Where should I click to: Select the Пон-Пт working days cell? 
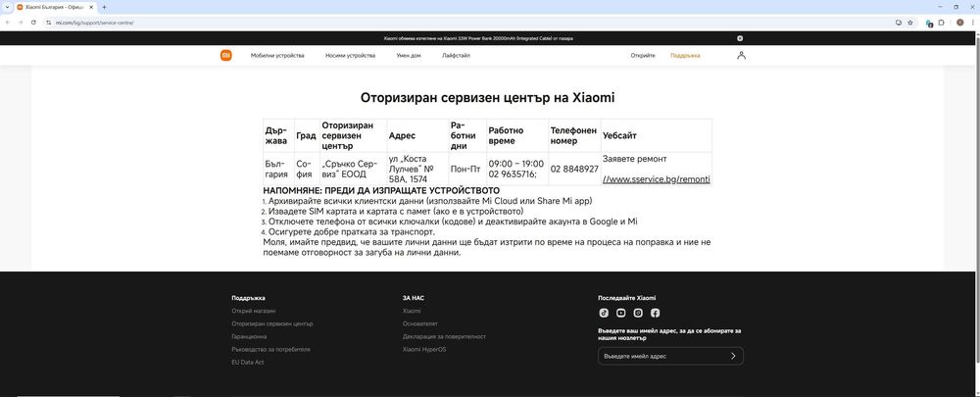[467, 169]
